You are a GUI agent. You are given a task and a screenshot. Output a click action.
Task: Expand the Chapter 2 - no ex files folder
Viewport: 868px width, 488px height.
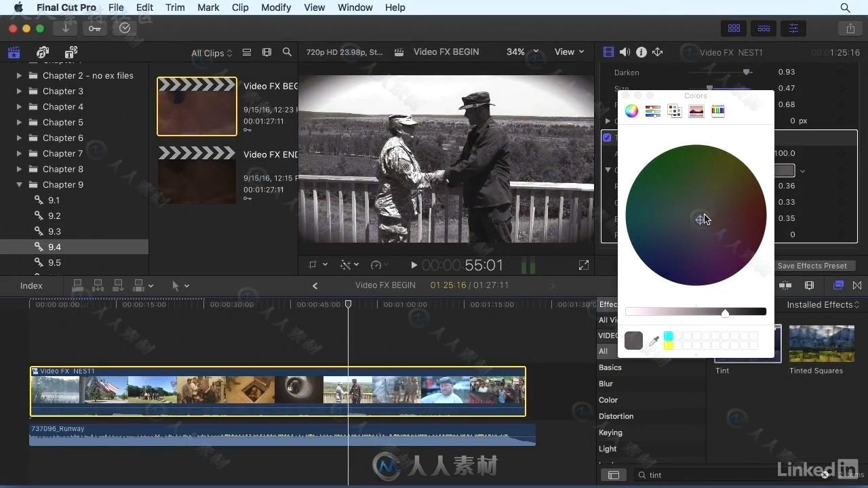point(19,76)
